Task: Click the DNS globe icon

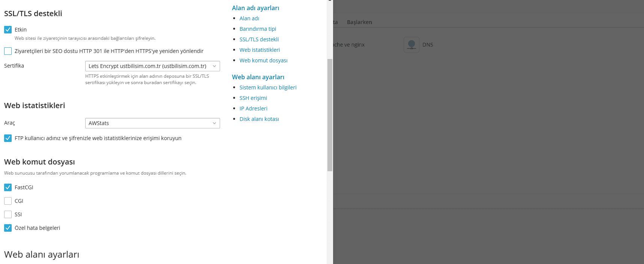Action: tap(411, 45)
